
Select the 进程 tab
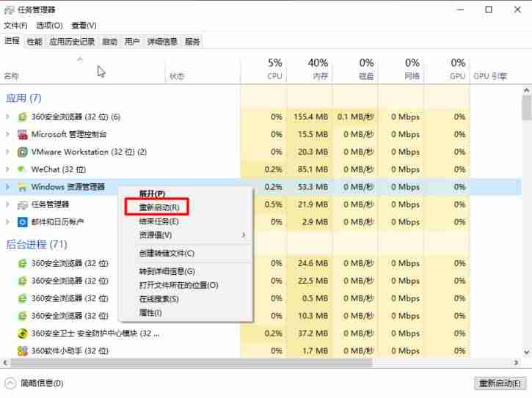click(x=12, y=41)
